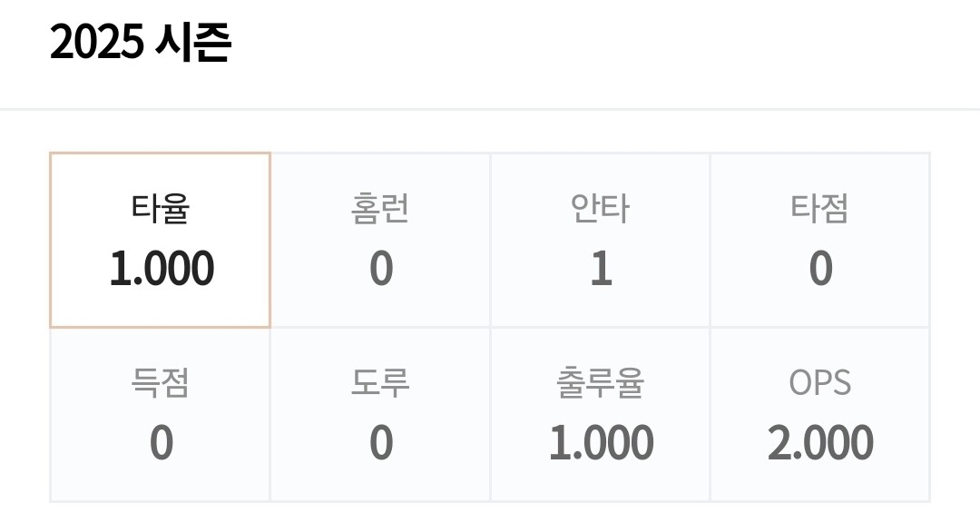The image size is (980, 513).
Task: Click the 2025 시즌 heading
Action: tap(141, 42)
